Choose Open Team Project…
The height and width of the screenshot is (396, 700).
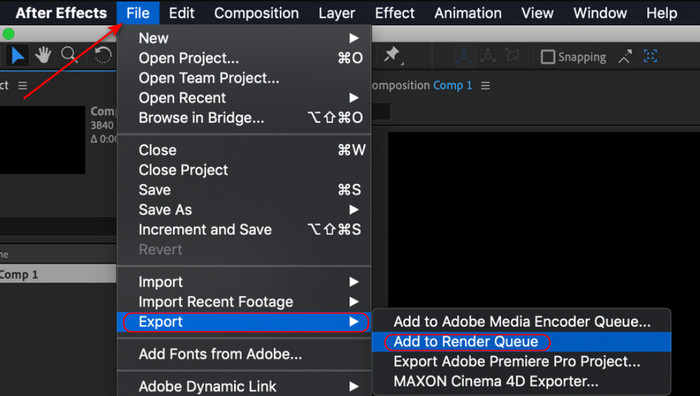[244, 78]
